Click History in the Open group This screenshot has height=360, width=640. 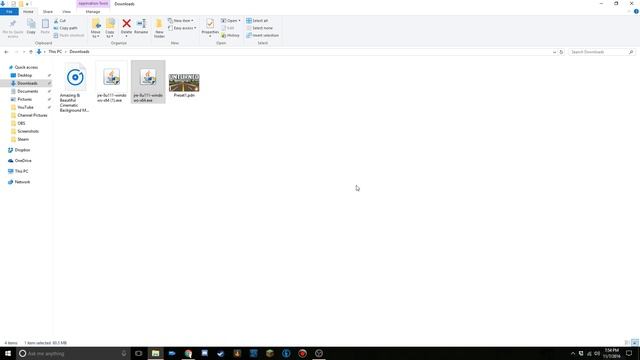click(x=230, y=36)
